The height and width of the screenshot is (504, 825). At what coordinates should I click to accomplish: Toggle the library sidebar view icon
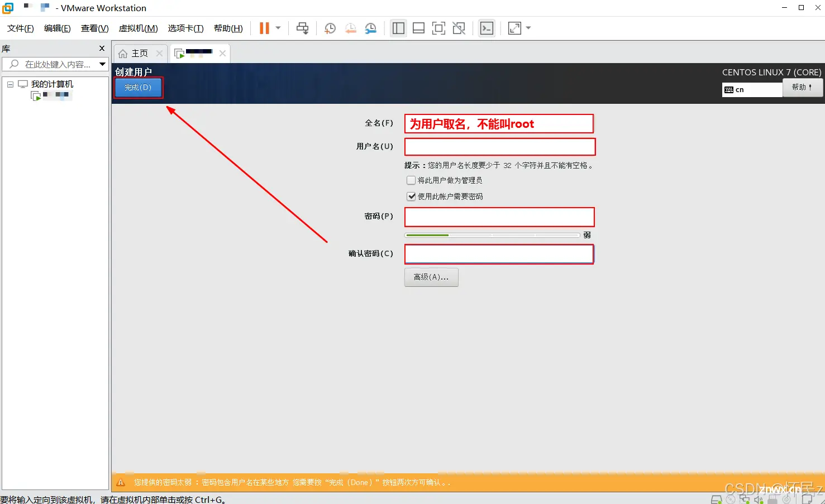(x=398, y=28)
